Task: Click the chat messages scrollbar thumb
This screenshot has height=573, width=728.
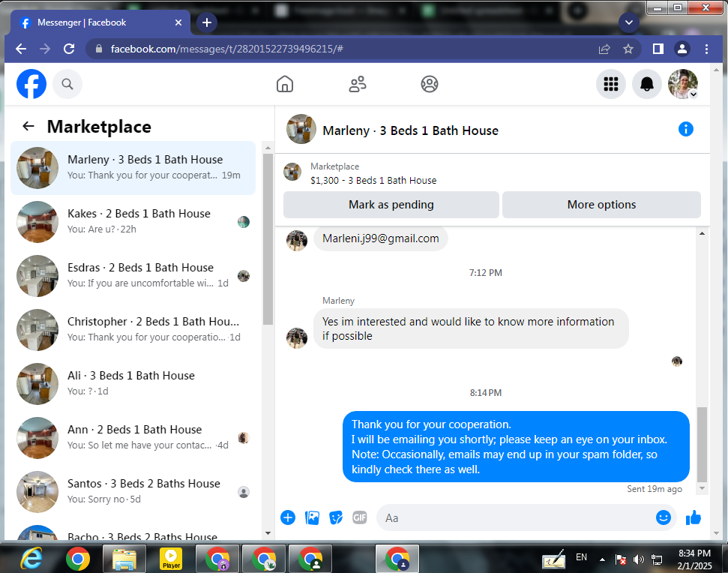Action: [x=702, y=445]
